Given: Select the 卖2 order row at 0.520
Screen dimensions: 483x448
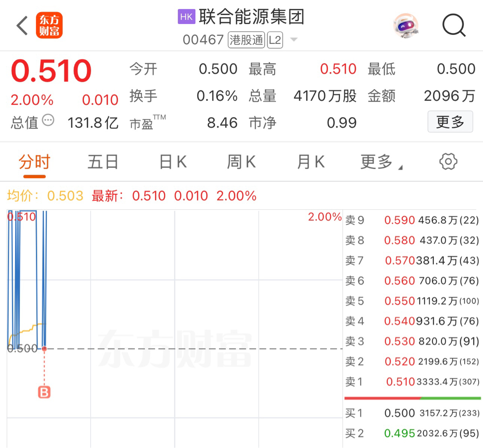Looking at the screenshot, I should (412, 362).
